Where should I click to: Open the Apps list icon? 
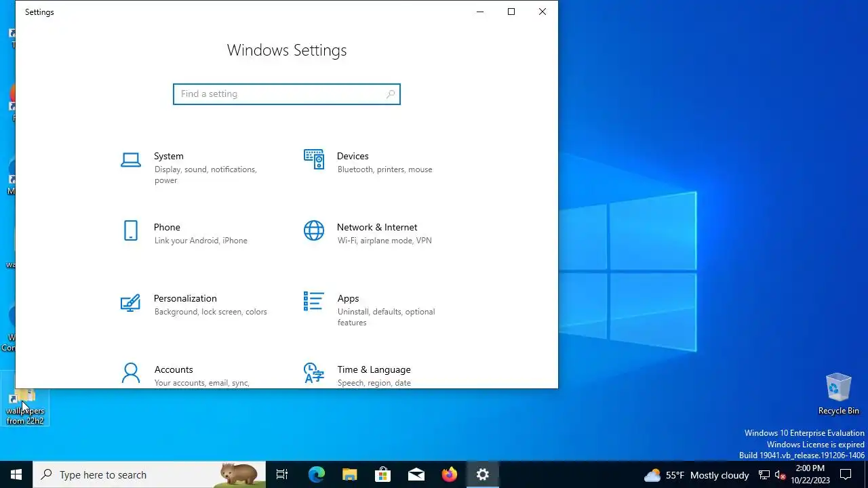tap(313, 302)
